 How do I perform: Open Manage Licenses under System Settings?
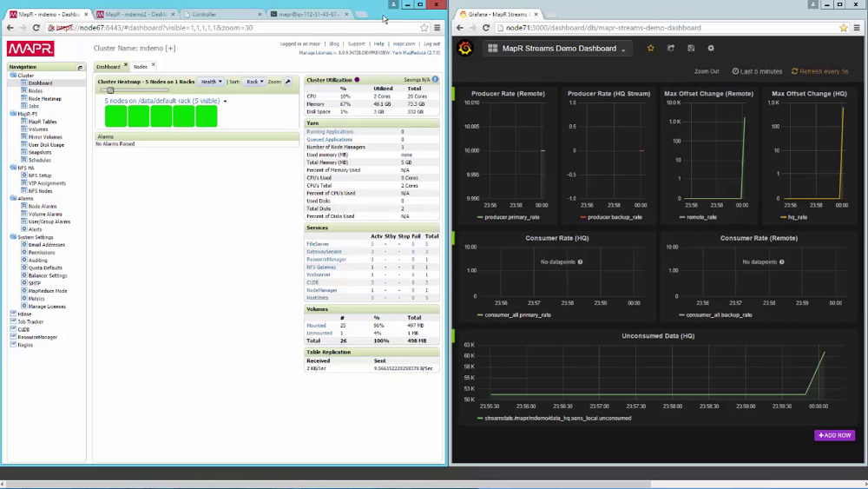pyautogui.click(x=47, y=307)
